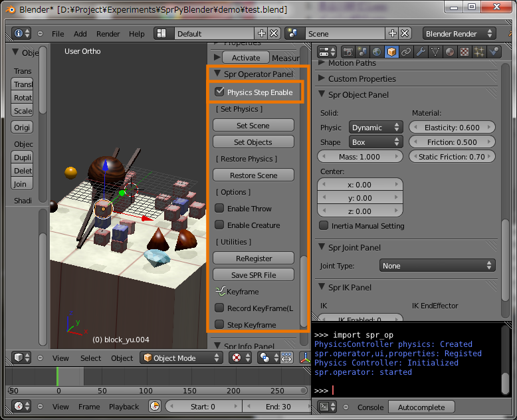The image size is (517, 420).
Task: Open the Help menu
Action: tap(136, 34)
